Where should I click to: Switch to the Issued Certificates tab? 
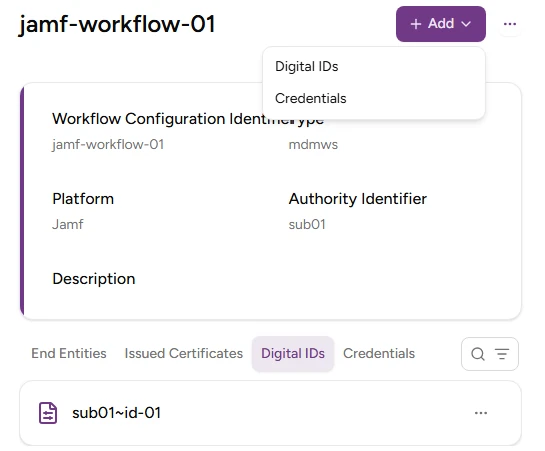184,353
